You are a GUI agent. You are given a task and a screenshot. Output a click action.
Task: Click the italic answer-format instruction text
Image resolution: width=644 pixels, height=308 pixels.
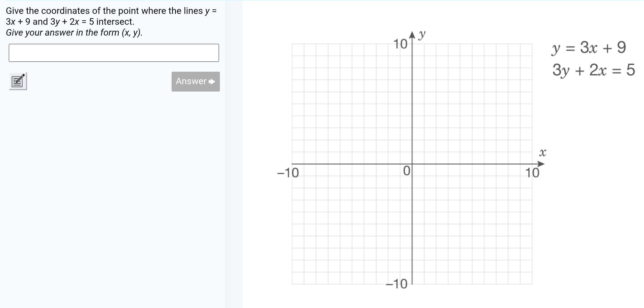[74, 33]
